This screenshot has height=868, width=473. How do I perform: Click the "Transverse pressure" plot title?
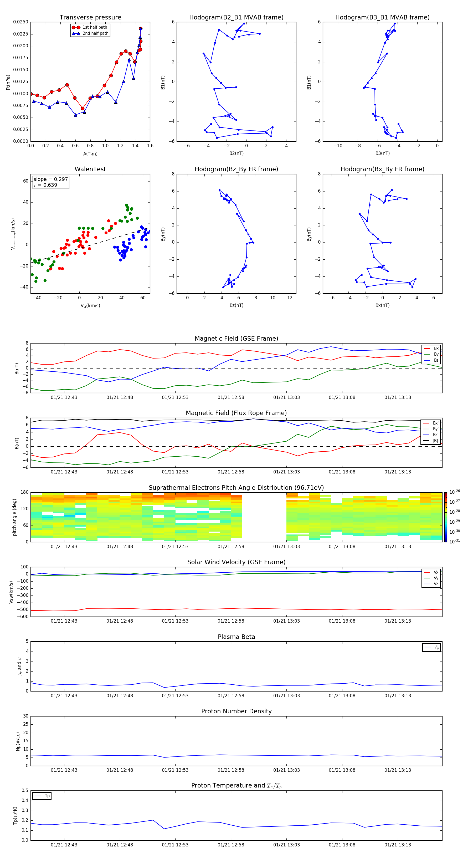[90, 18]
